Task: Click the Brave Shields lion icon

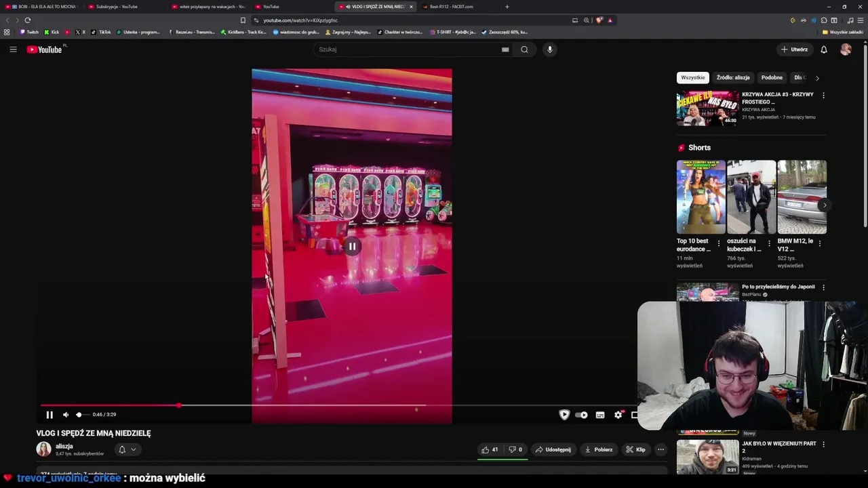Action: point(599,20)
